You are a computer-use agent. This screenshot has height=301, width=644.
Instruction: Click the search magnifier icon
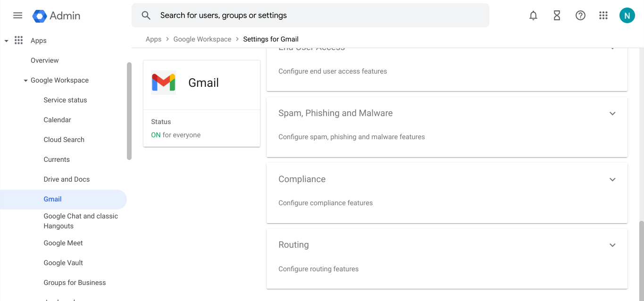click(146, 16)
